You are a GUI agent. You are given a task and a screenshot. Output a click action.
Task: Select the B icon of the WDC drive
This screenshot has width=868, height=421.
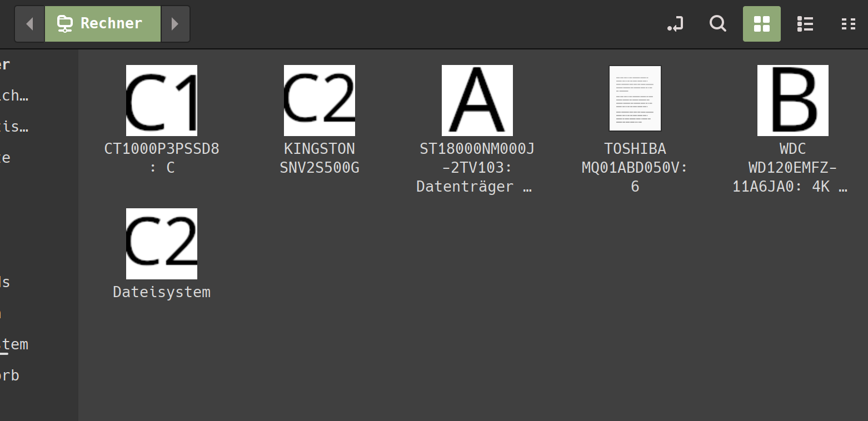pos(793,101)
